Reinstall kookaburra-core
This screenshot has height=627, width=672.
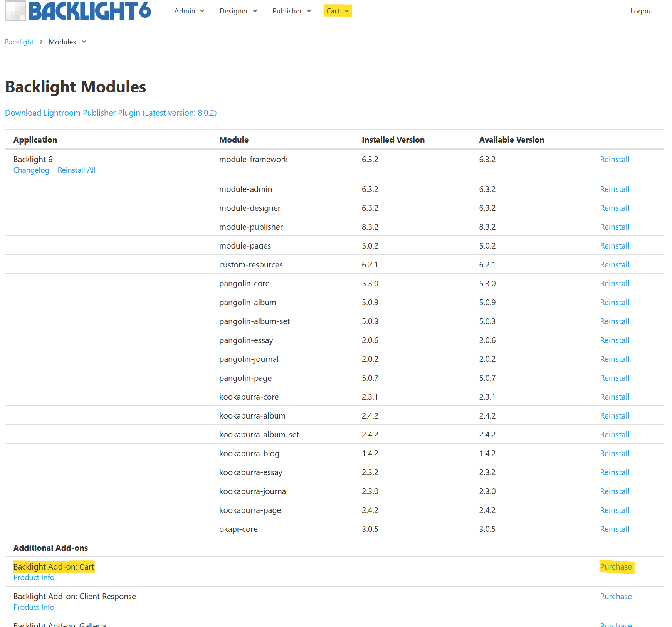[615, 397]
